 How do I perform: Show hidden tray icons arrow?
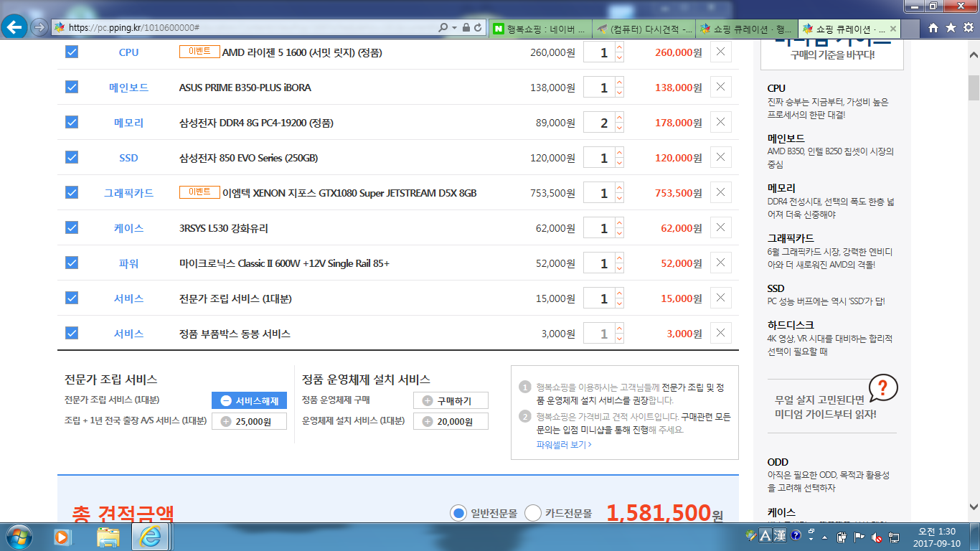click(825, 537)
